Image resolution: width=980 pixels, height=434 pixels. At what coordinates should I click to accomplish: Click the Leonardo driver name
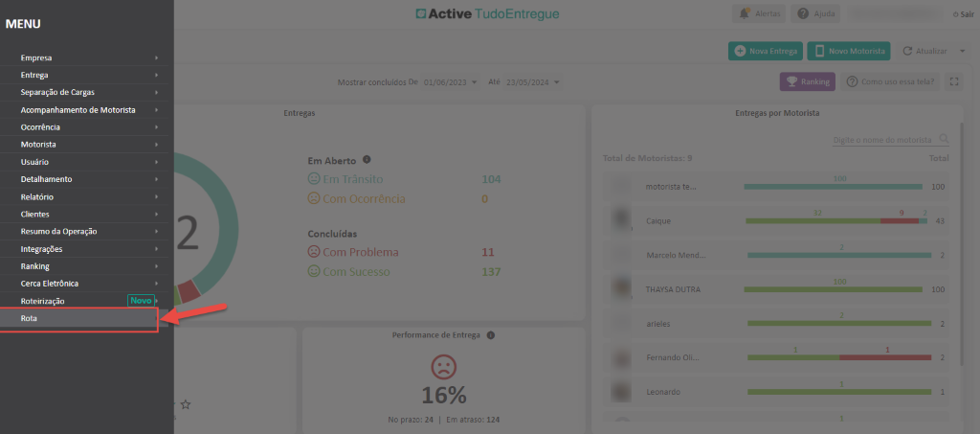(662, 392)
